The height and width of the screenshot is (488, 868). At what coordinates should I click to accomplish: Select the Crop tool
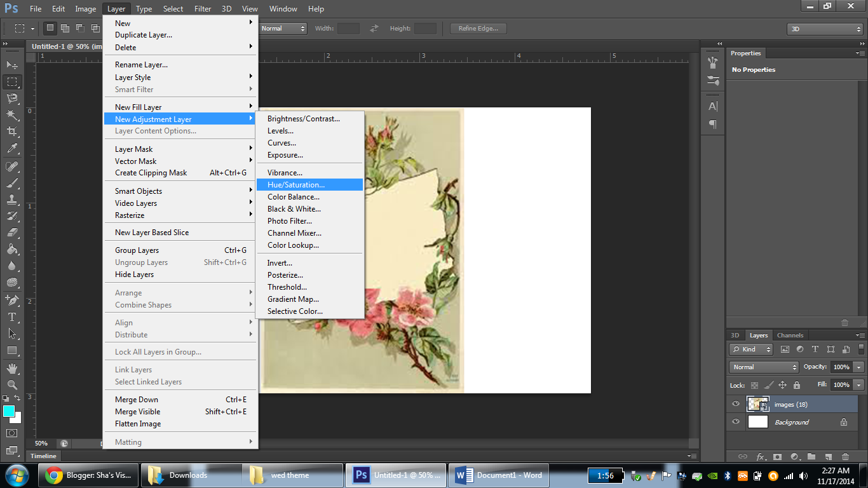coord(12,132)
